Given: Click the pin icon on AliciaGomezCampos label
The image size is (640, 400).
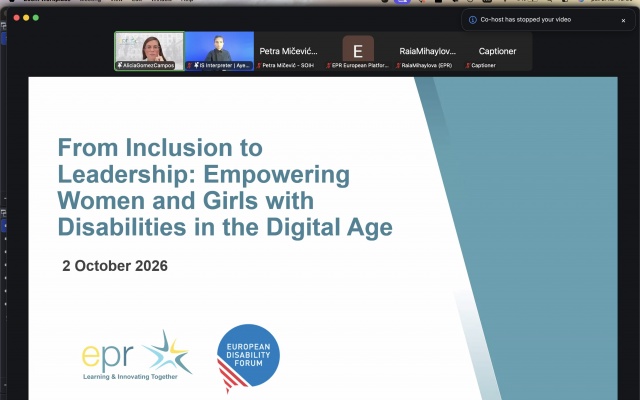Looking at the screenshot, I should (120, 65).
